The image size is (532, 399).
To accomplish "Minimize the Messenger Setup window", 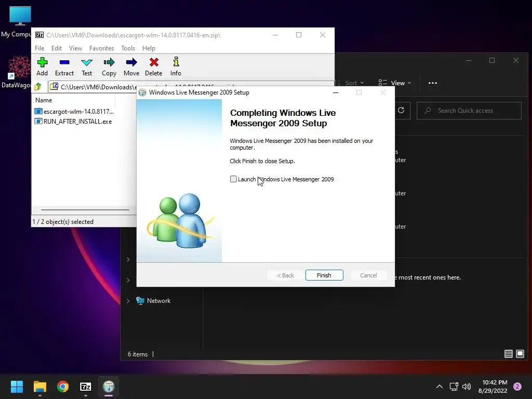I will click(x=336, y=92).
